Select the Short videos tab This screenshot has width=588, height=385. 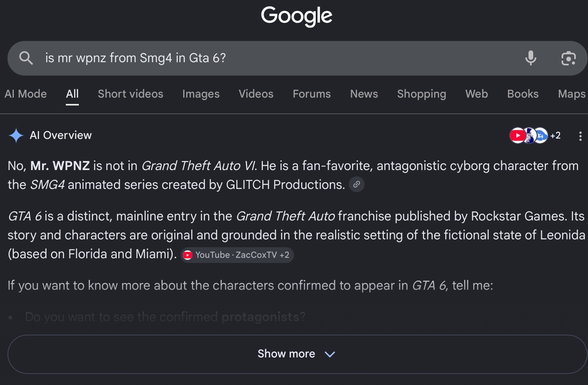click(x=130, y=94)
